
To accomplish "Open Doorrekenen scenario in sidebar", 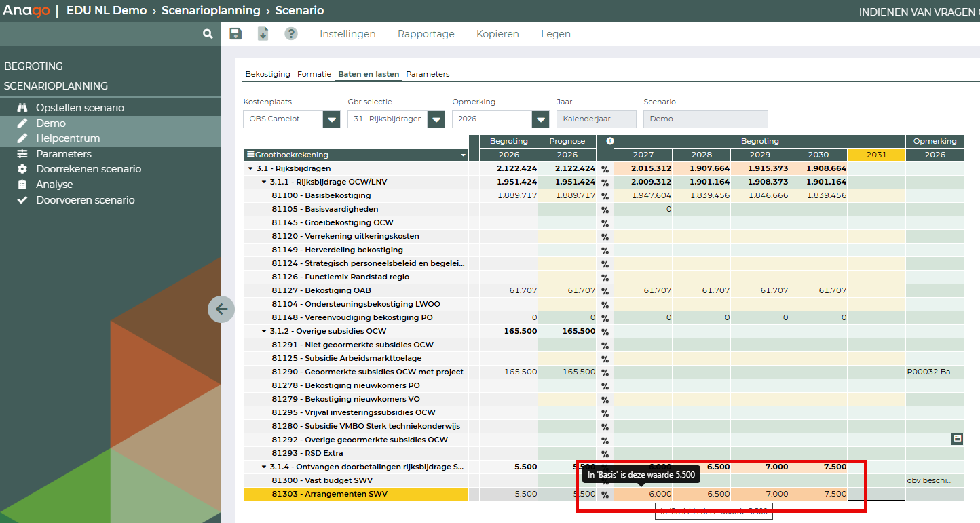I will click(88, 169).
